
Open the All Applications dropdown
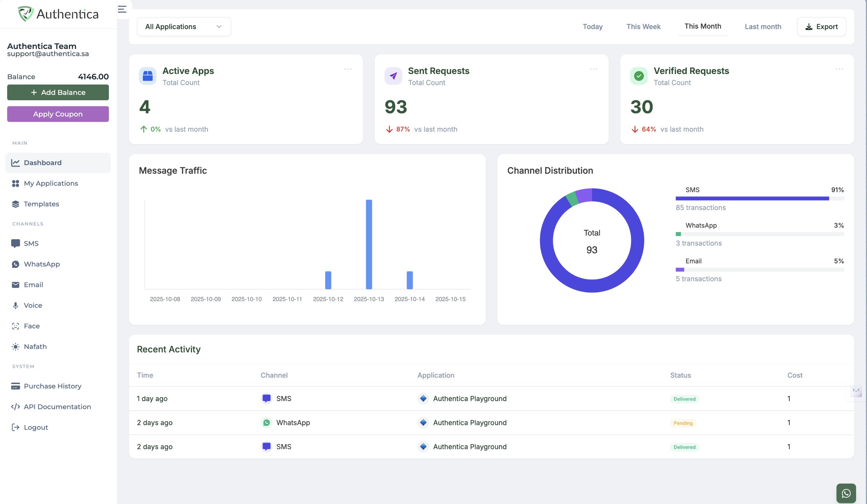pyautogui.click(x=184, y=27)
